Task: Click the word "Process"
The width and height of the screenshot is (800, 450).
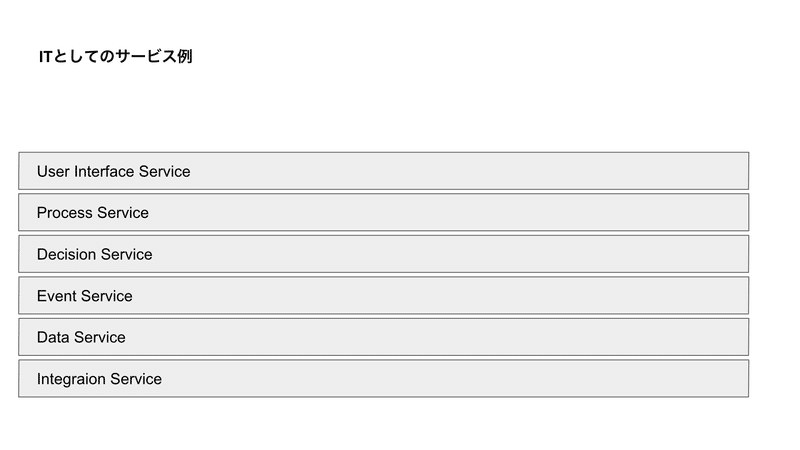Action: tap(65, 213)
